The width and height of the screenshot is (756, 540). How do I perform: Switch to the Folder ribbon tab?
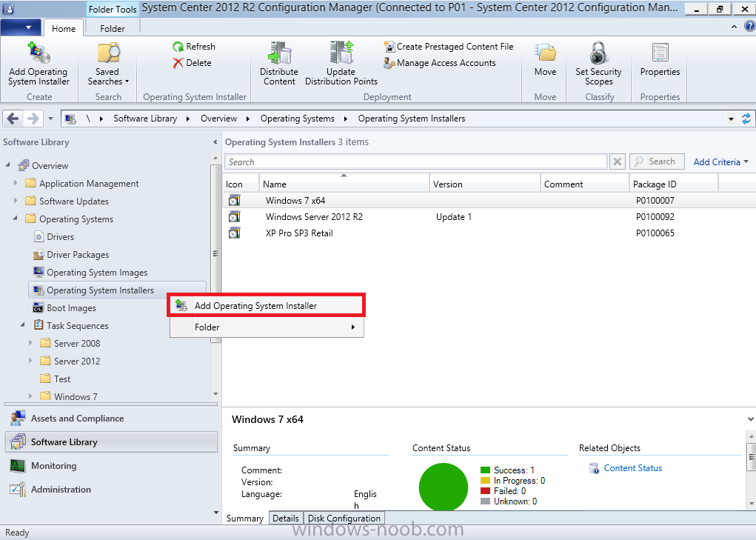click(113, 28)
